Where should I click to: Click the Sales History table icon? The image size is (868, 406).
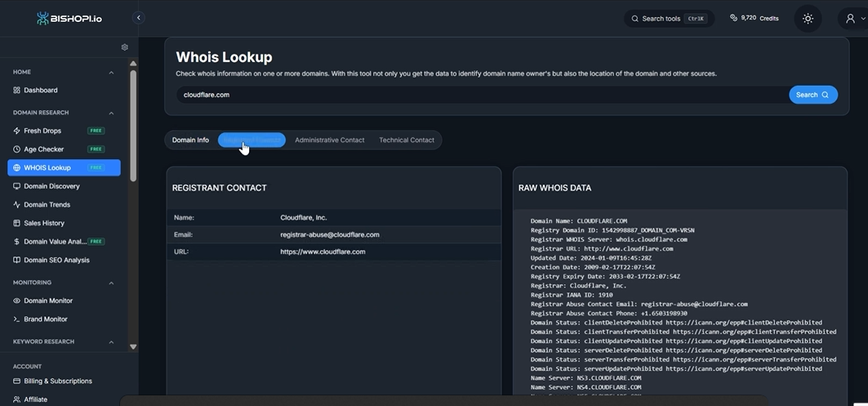point(16,223)
